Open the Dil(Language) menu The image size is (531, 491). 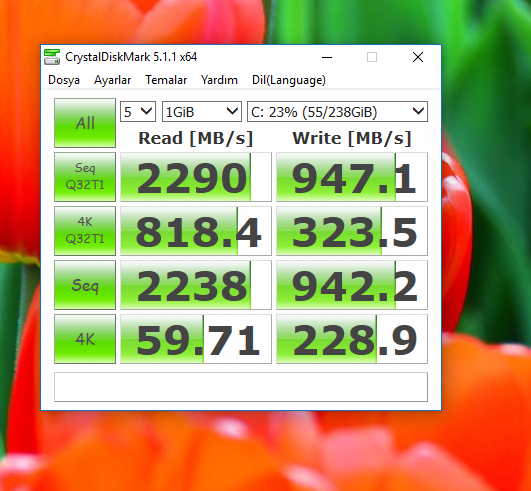click(x=289, y=80)
